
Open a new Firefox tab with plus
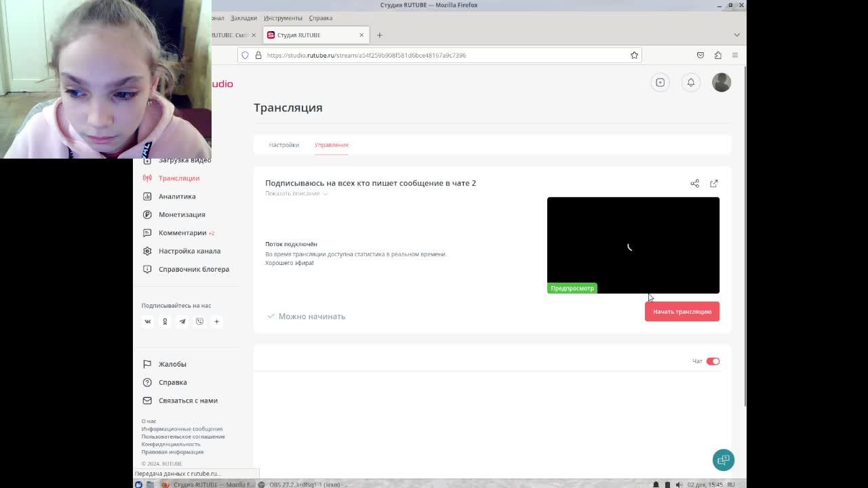[x=380, y=35]
